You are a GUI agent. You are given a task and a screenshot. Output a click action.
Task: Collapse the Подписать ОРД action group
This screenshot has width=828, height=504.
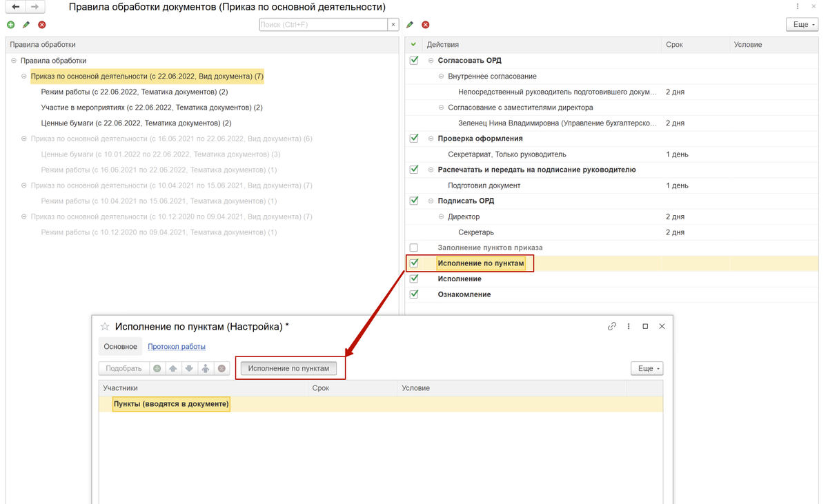[431, 201]
